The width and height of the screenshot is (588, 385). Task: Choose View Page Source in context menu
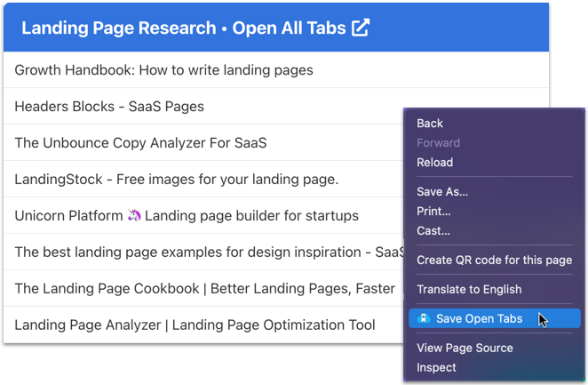465,348
